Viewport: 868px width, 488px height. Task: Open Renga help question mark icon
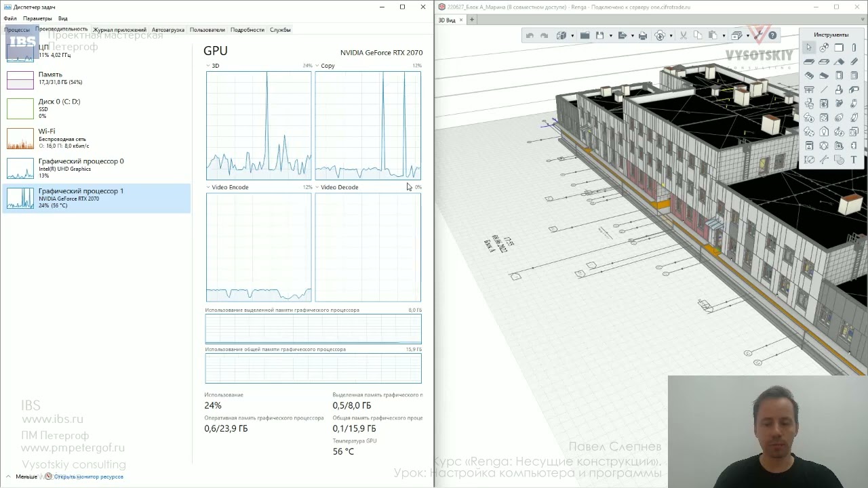pyautogui.click(x=772, y=35)
